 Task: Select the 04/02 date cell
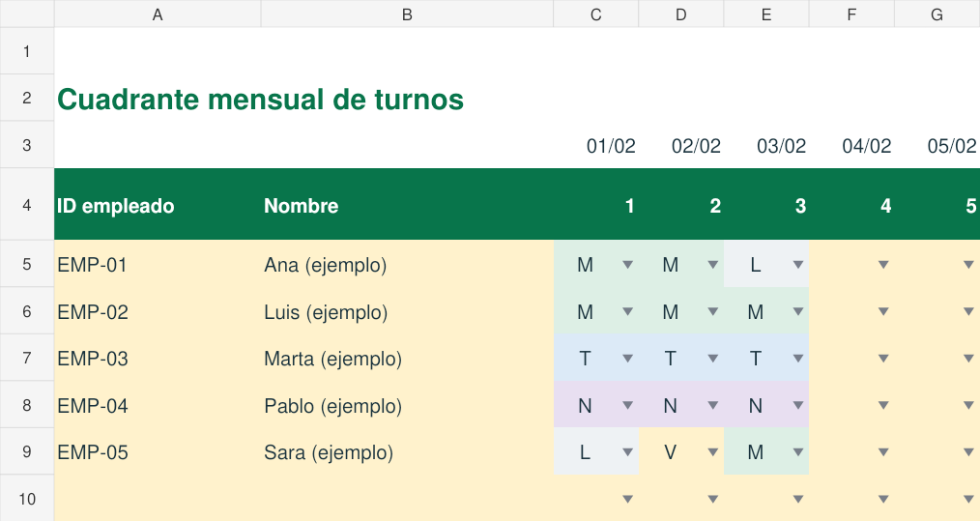851,145
